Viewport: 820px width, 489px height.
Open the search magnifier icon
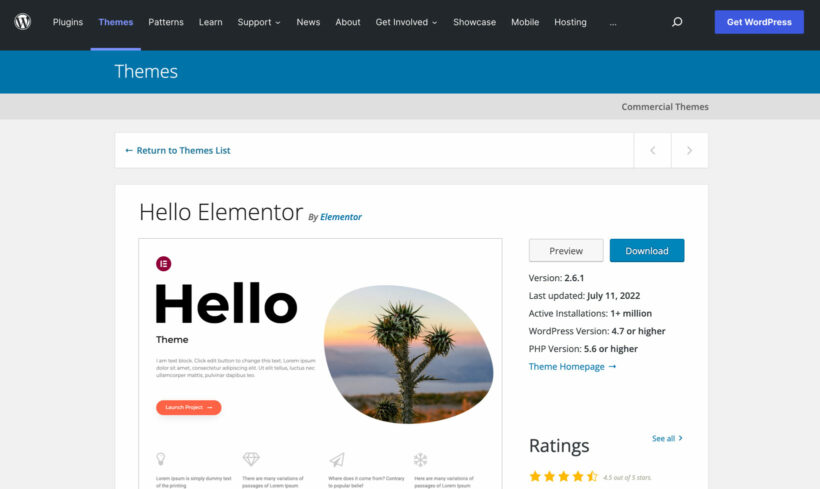(x=677, y=22)
